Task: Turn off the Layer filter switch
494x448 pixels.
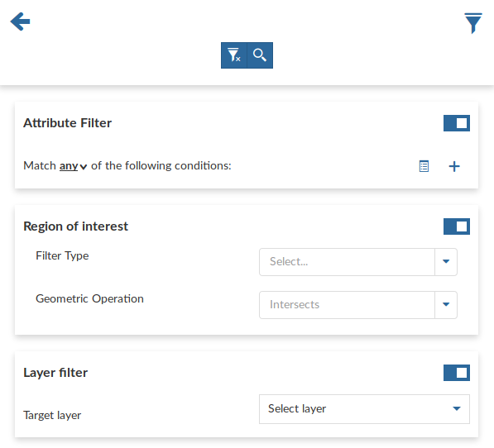Action: point(457,373)
